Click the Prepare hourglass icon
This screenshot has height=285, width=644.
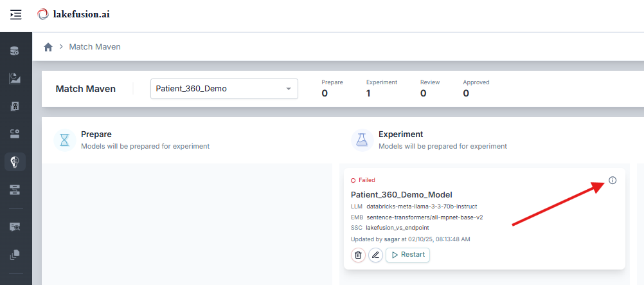coord(65,140)
